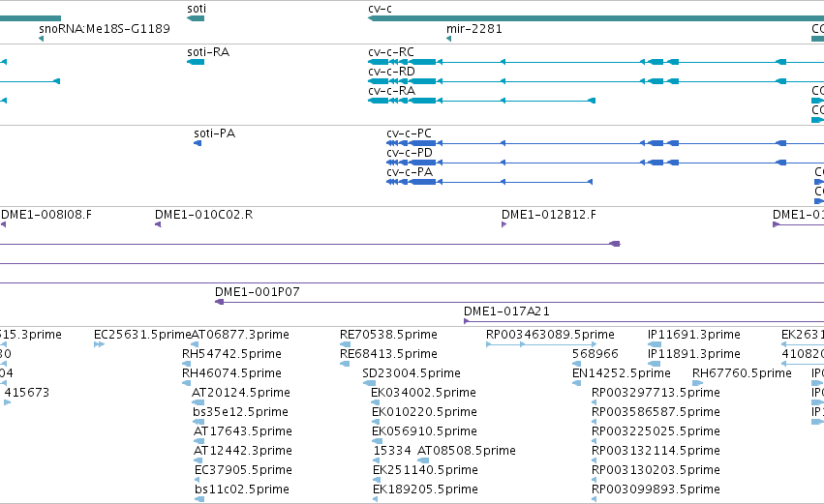This screenshot has width=824, height=504.
Task: Select the DME1-001P07 clone
Action: 519,302
